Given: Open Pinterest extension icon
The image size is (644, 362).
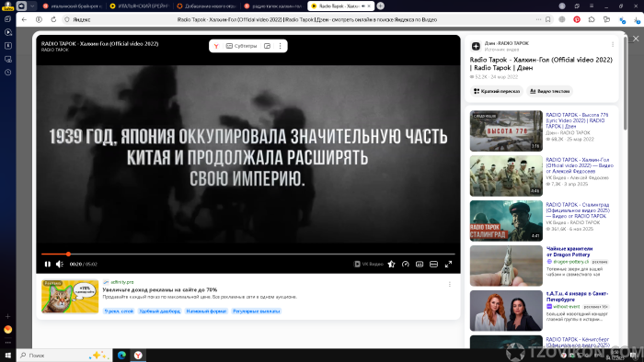Looking at the screenshot, I should (x=577, y=19).
